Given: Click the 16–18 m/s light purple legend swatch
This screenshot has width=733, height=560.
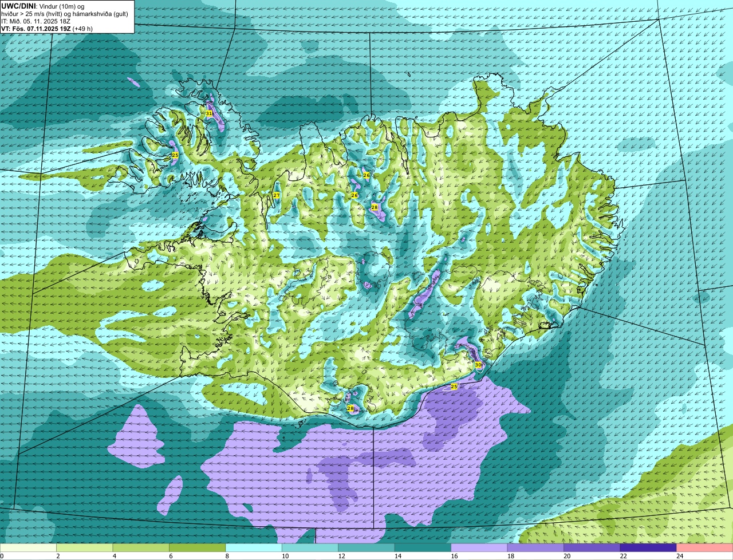Looking at the screenshot, I should click(x=479, y=547).
